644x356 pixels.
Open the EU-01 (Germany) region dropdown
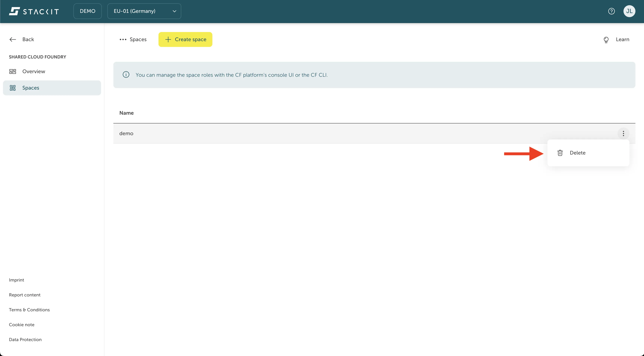[144, 11]
